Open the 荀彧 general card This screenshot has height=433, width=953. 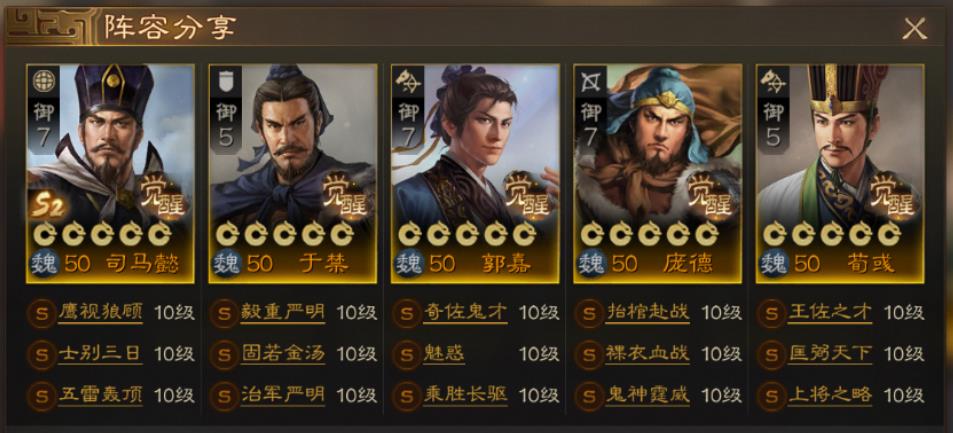[839, 174]
